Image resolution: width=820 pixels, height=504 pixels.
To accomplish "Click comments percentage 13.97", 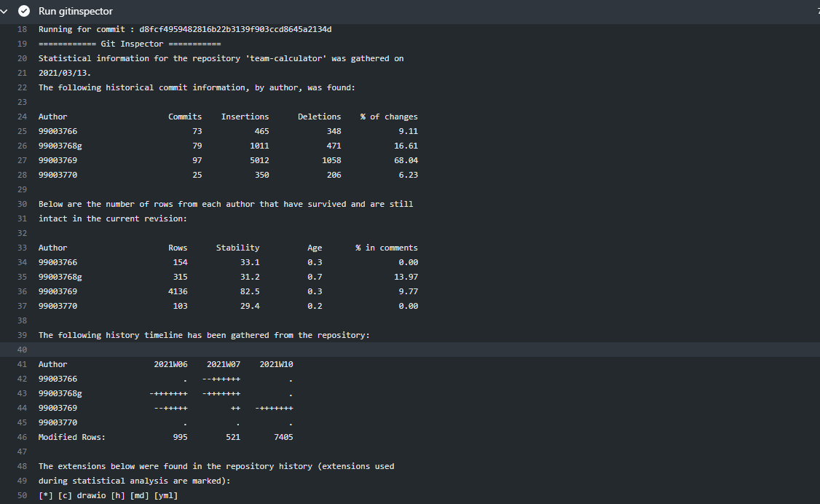I will (x=406, y=277).
